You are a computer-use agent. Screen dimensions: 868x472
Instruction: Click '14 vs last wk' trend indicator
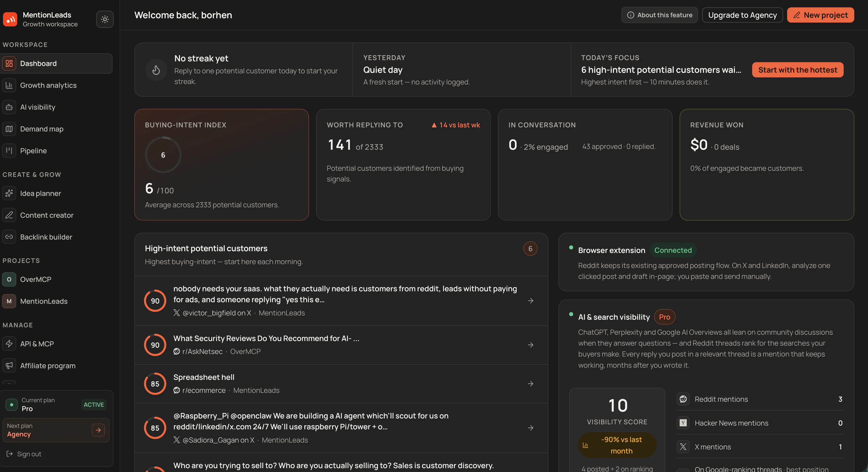456,125
